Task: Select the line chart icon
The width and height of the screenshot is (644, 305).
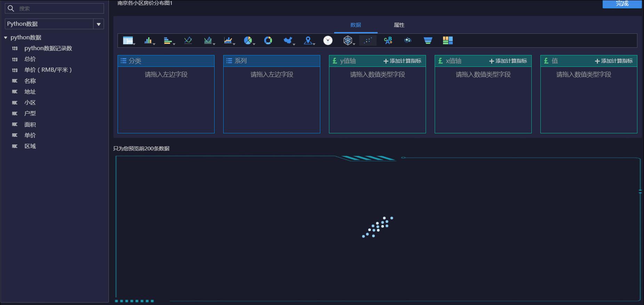Action: coord(188,40)
